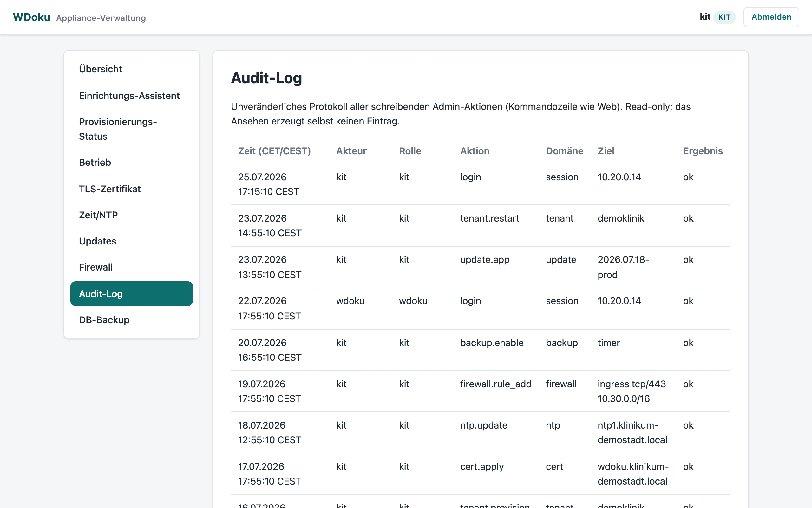Viewport: 812px width, 508px height.
Task: Navigate to Updates page
Action: (x=132, y=241)
